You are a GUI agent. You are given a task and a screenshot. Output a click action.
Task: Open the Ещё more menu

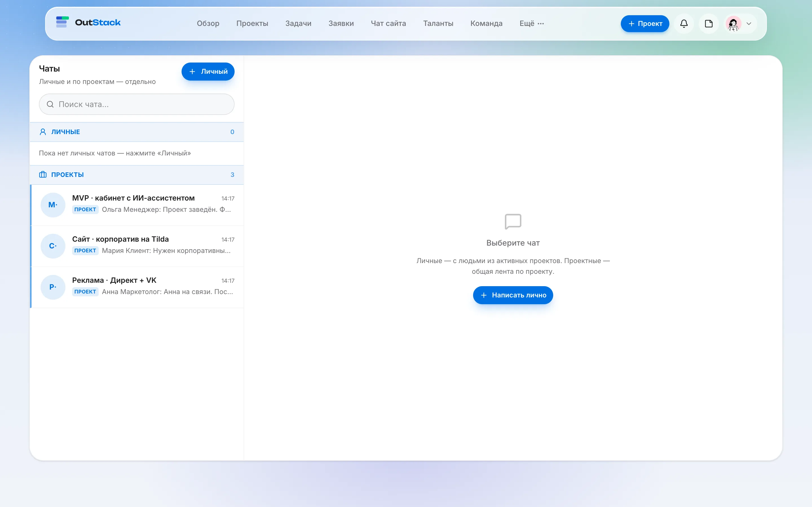coord(532,23)
